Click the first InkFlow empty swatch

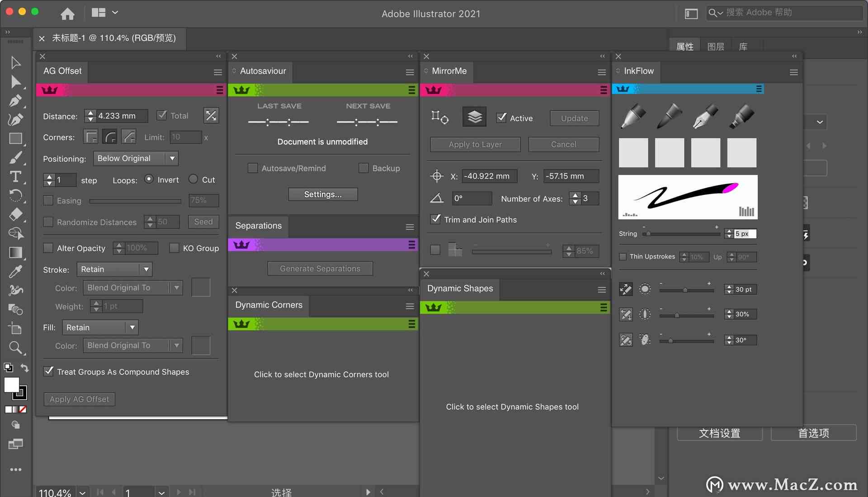(x=633, y=153)
